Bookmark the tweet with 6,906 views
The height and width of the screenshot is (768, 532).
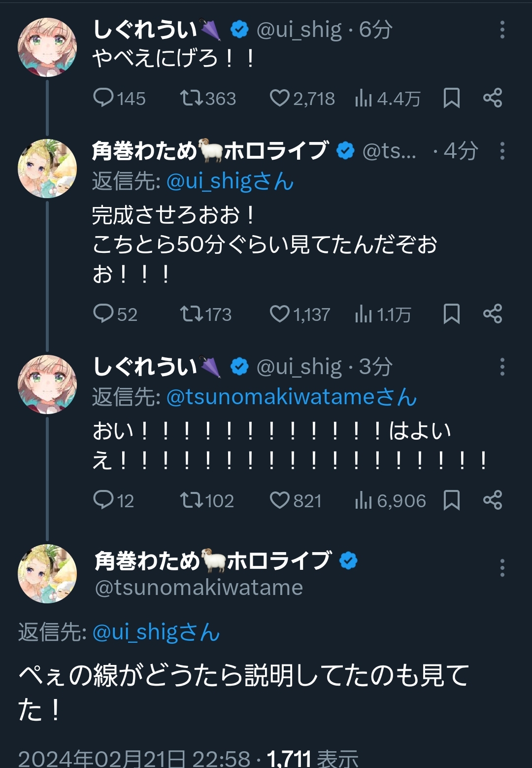(451, 500)
